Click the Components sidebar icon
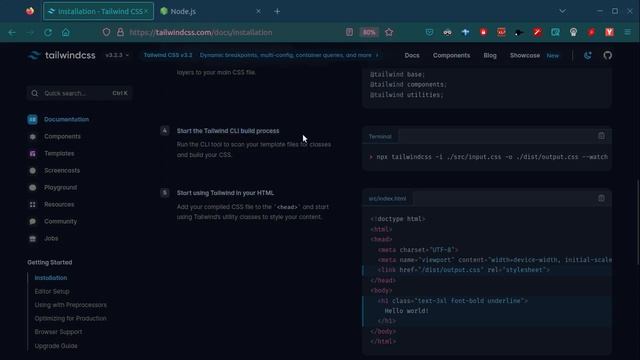 pos(32,136)
